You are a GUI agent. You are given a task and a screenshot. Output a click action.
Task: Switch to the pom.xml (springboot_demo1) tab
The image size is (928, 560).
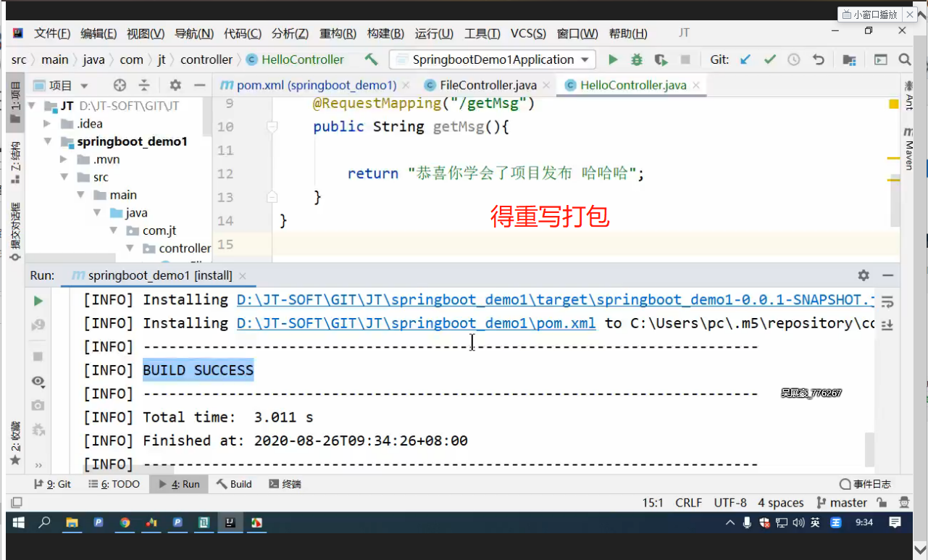tap(317, 85)
